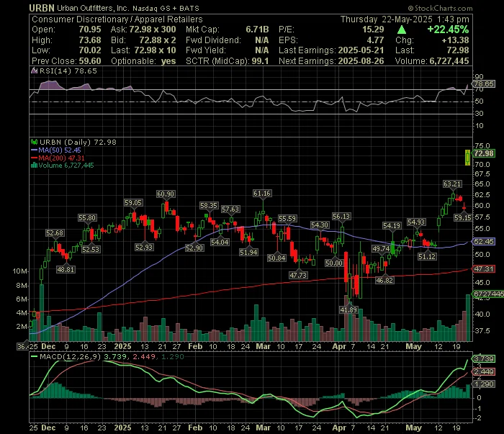
Task: Click the High 73.68 value
Action: click(90, 40)
